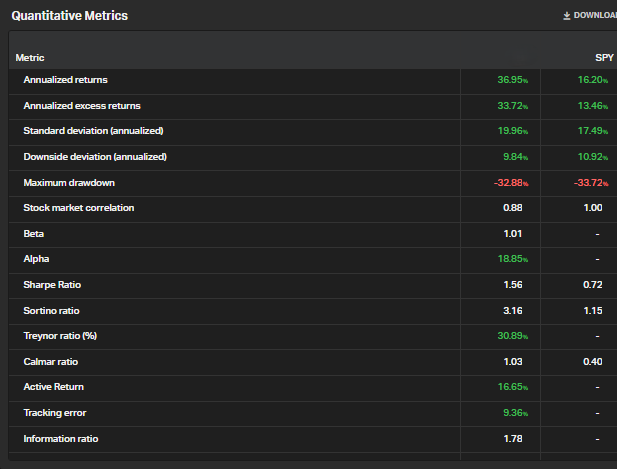The width and height of the screenshot is (617, 469).
Task: Click the 18.85% Alpha value
Action: pyautogui.click(x=513, y=259)
